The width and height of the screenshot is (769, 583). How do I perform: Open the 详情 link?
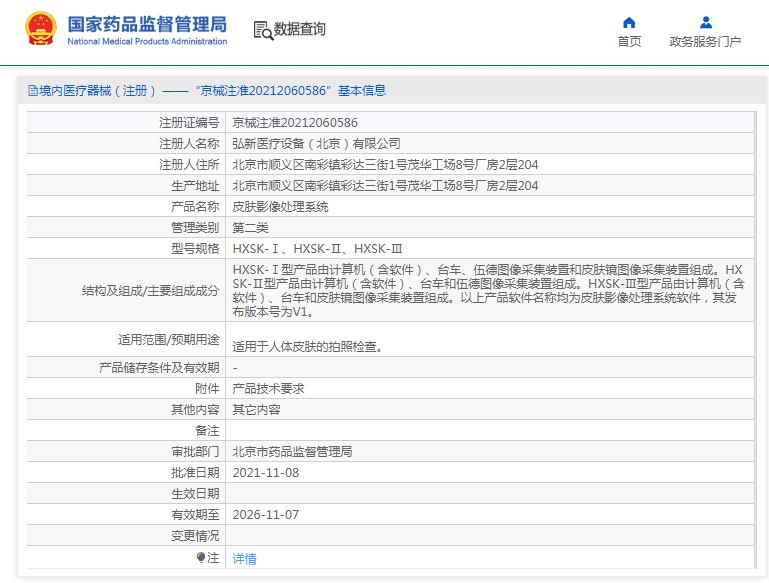point(244,558)
